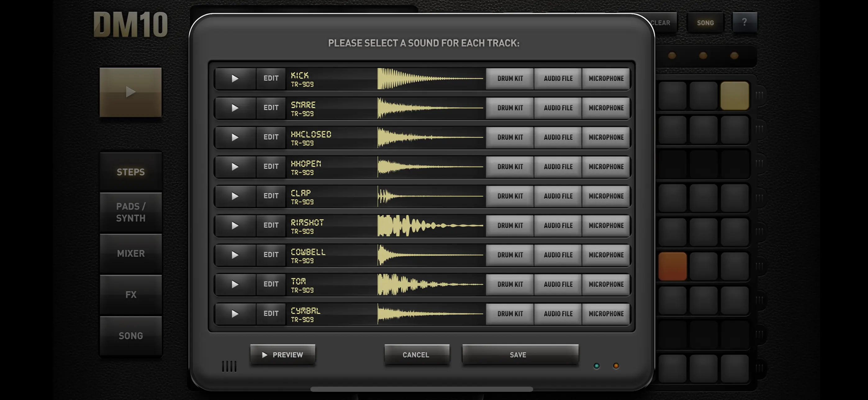Open the help question mark
Image resolution: width=868 pixels, height=400 pixels.
click(745, 23)
